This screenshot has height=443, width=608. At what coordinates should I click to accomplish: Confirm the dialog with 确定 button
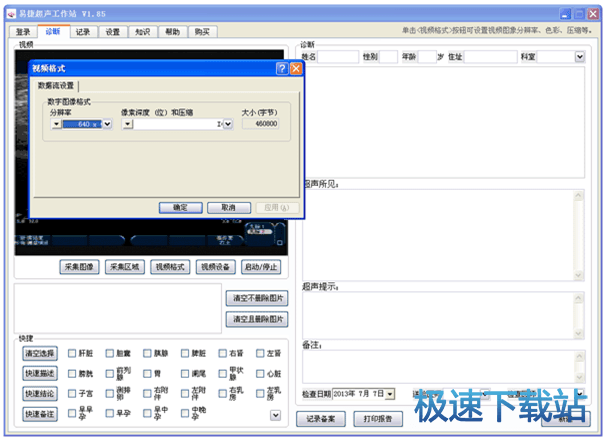coord(180,208)
